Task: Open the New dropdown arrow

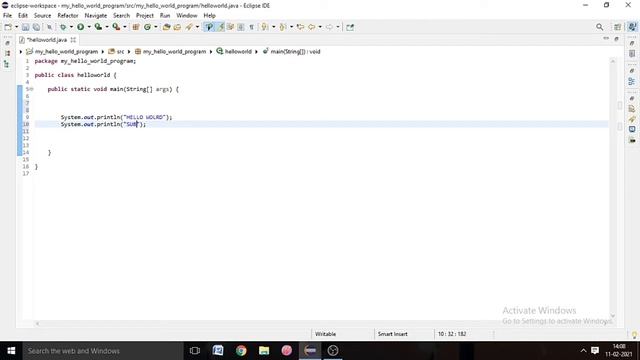Action: coord(16,27)
